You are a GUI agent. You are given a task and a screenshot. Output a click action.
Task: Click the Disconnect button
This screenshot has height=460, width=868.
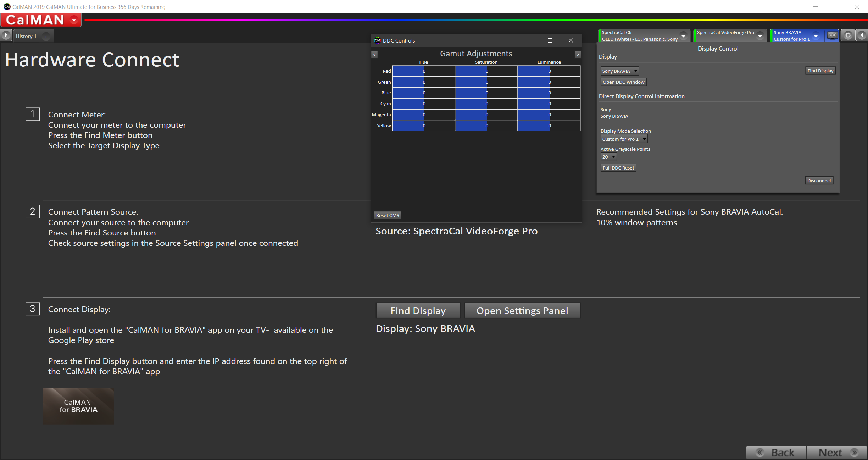819,181
